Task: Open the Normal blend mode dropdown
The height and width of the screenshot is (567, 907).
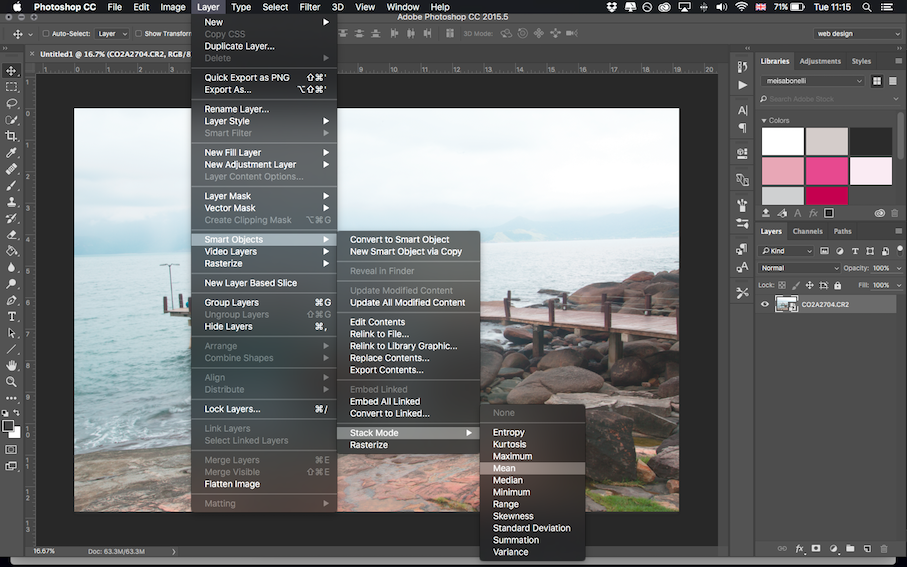Action: pos(799,268)
